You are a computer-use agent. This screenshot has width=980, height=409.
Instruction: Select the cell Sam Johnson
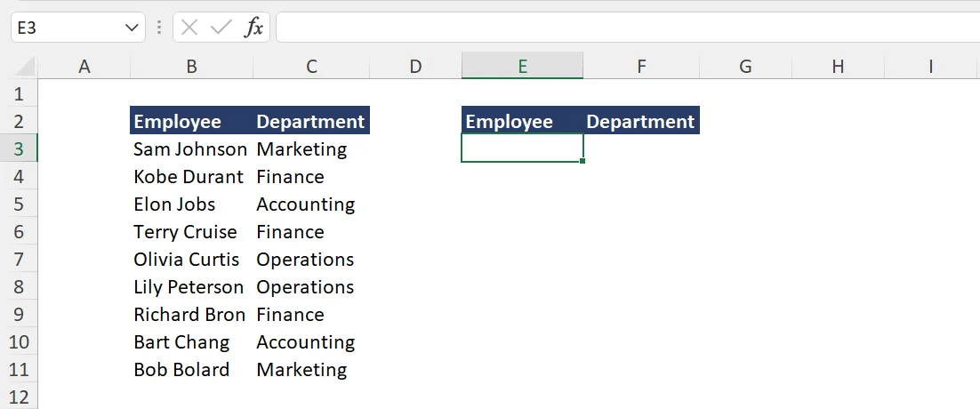[x=190, y=148]
